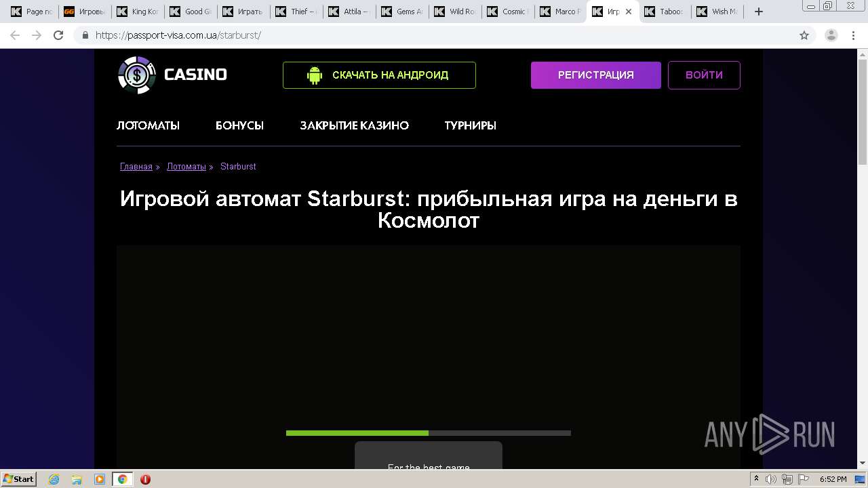The height and width of the screenshot is (488, 868).
Task: Click the CASINO logo text
Action: click(x=195, y=75)
